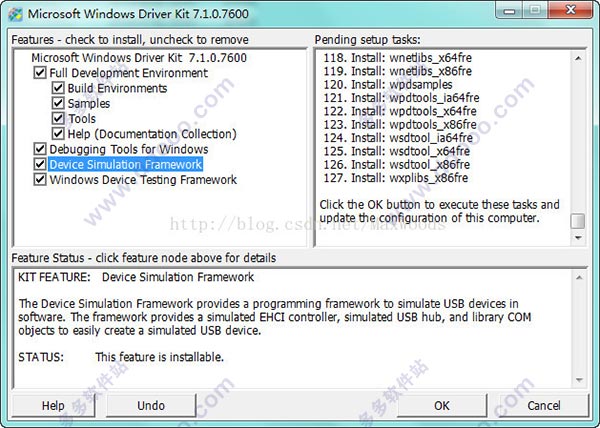Viewport: 600px width, 428px height.
Task: Toggle the Tools feature checkbox
Action: (58, 119)
